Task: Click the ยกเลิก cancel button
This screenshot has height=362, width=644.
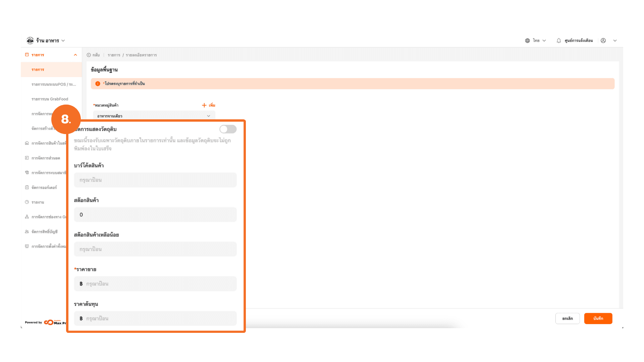Action: [x=568, y=318]
